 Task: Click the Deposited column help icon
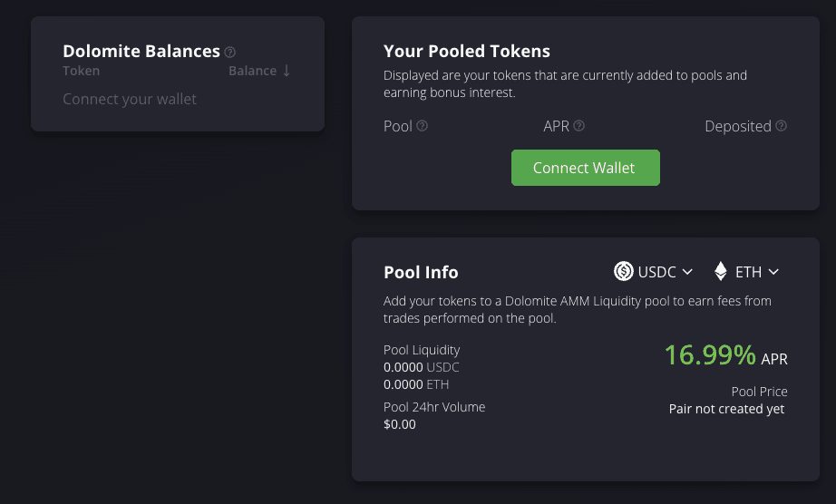tap(781, 126)
